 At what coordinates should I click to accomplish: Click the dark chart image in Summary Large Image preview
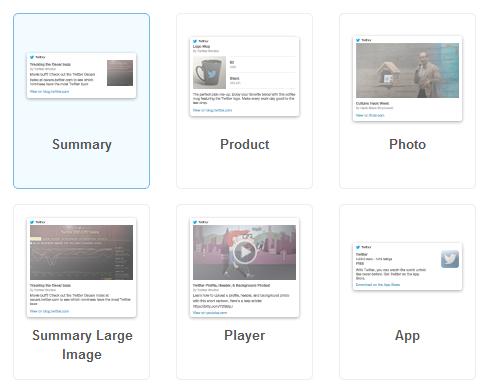coord(81,252)
